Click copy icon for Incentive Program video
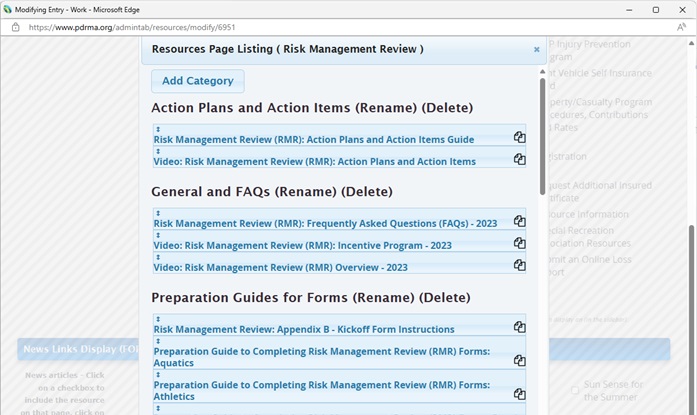Viewport: 697px width, 415px height. click(x=519, y=243)
